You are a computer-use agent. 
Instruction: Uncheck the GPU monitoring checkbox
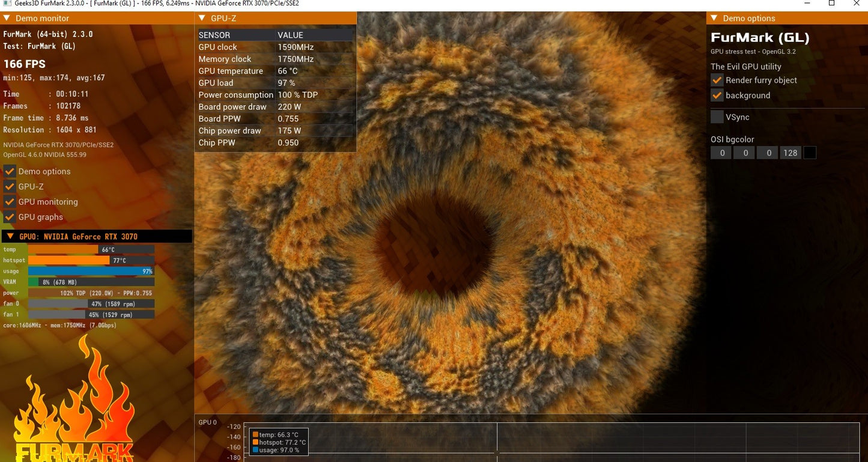point(10,202)
